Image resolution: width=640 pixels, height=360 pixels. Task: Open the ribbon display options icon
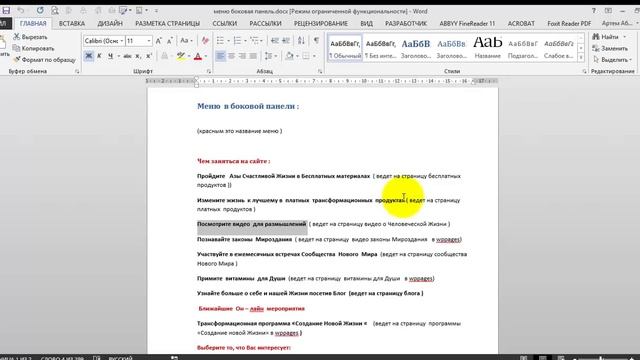(608, 11)
